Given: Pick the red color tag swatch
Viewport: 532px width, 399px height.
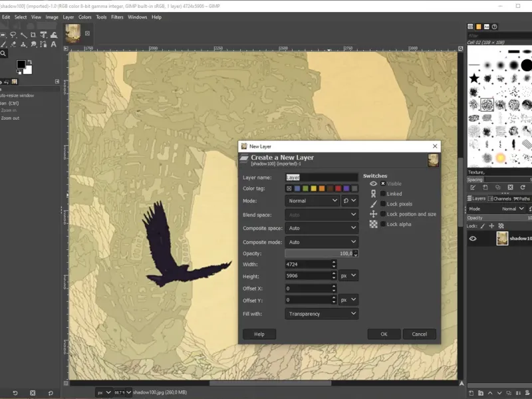Looking at the screenshot, I should click(338, 188).
